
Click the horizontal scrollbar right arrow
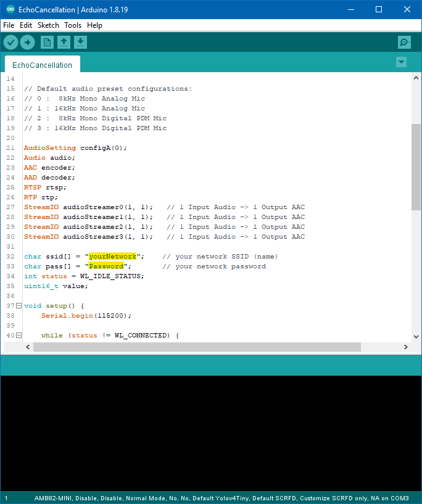tap(405, 347)
